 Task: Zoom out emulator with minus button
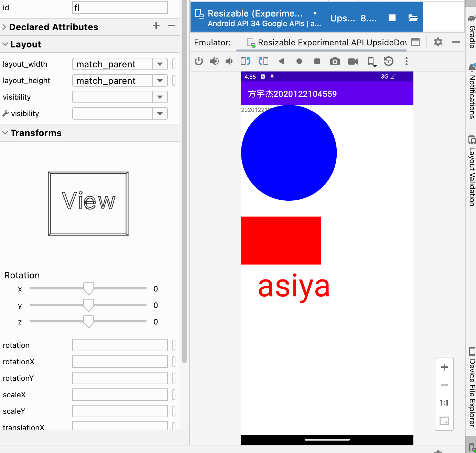point(444,385)
